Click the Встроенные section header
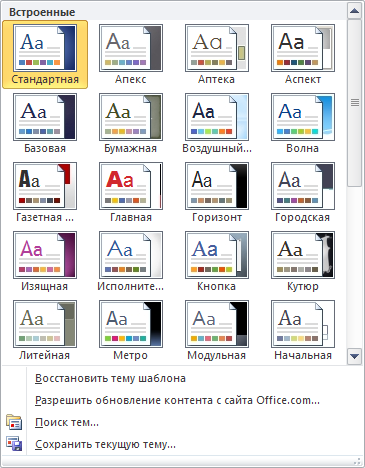This screenshot has height=468, width=365. click(42, 12)
